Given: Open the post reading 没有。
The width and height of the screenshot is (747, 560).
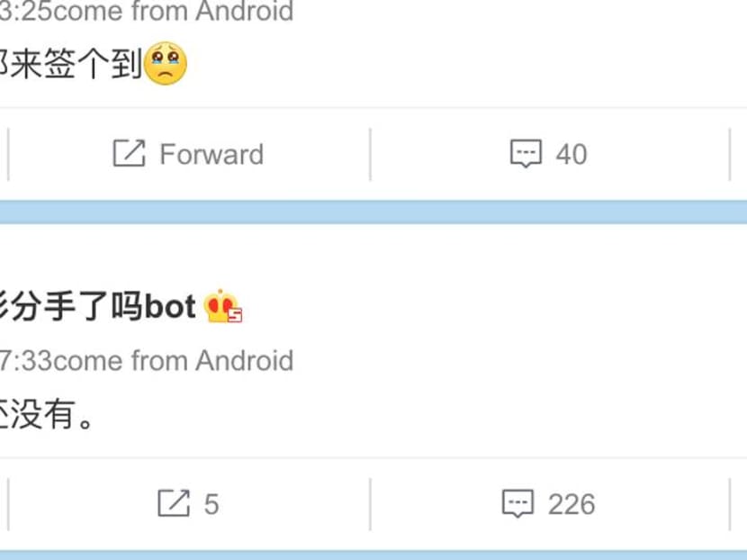Looking at the screenshot, I should pos(47,414).
